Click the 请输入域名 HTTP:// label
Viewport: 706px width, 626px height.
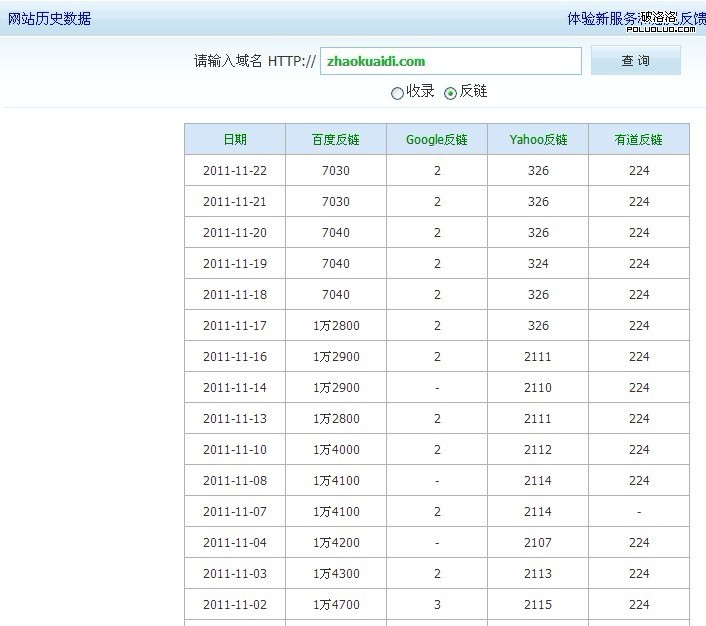click(254, 61)
